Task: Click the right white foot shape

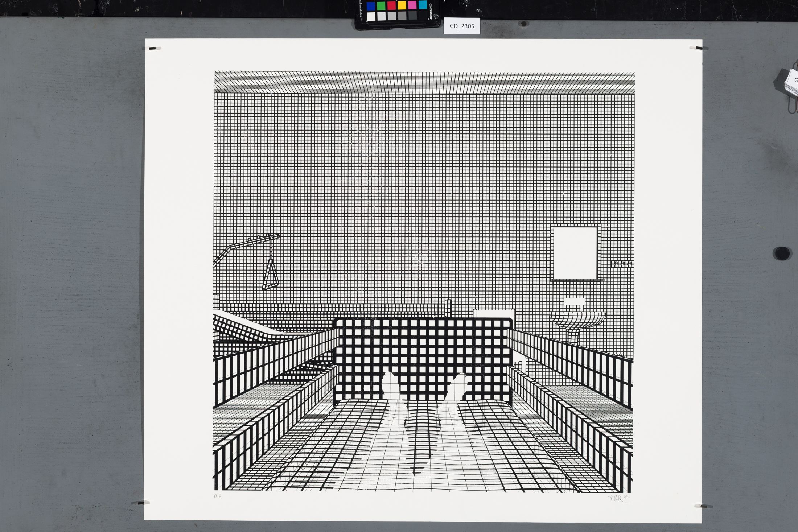Action: point(458,387)
